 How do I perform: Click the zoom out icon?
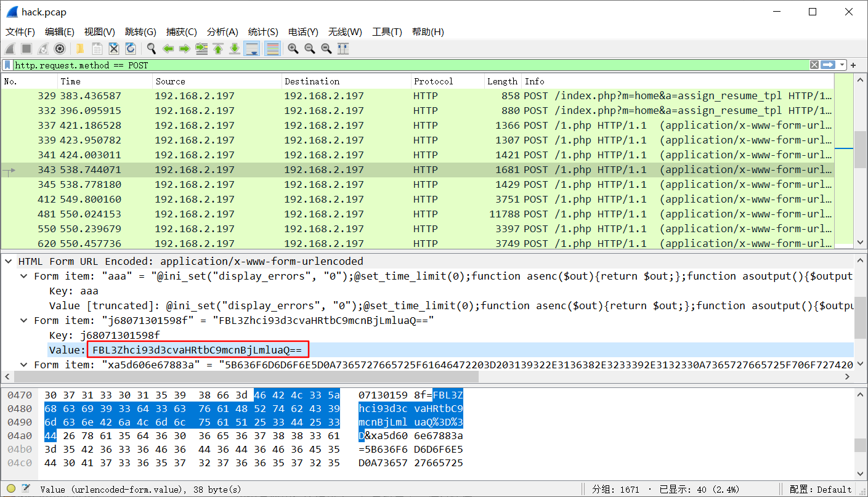pyautogui.click(x=310, y=49)
